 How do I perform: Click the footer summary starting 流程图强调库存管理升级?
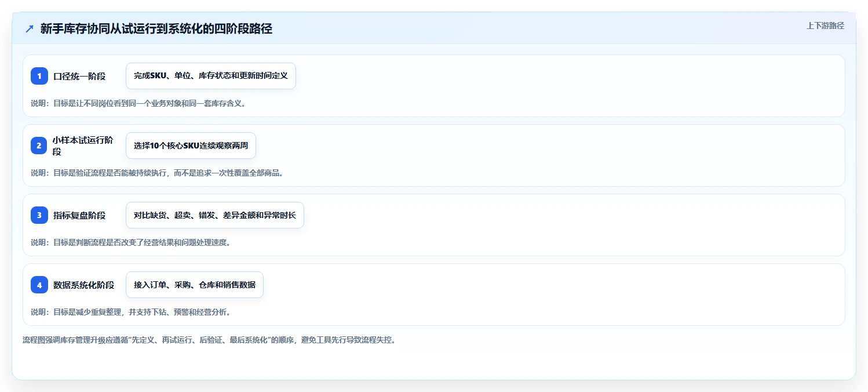click(209, 340)
